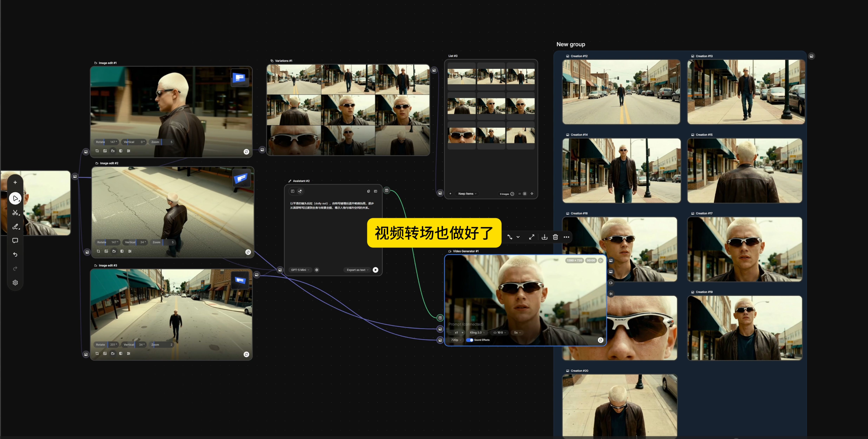
Task: Click the connection path icon in floating toolbar
Action: [510, 237]
